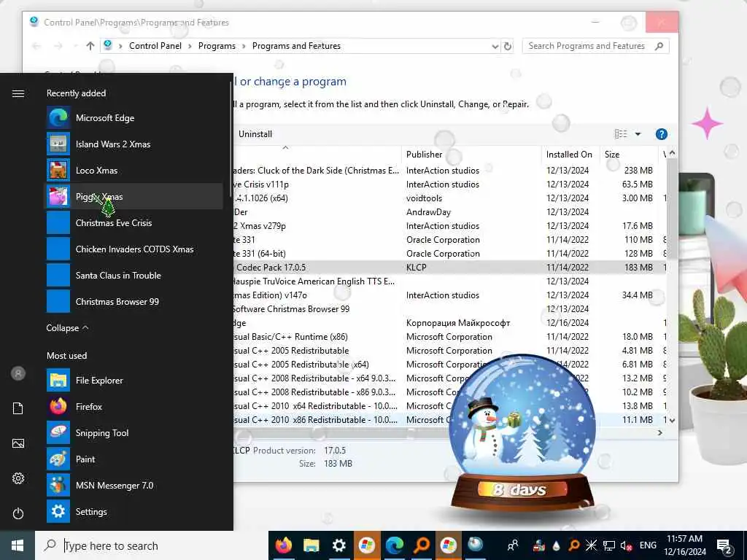Select the Корпорация Майкрософт row
The height and width of the screenshot is (560, 747).
click(x=449, y=323)
